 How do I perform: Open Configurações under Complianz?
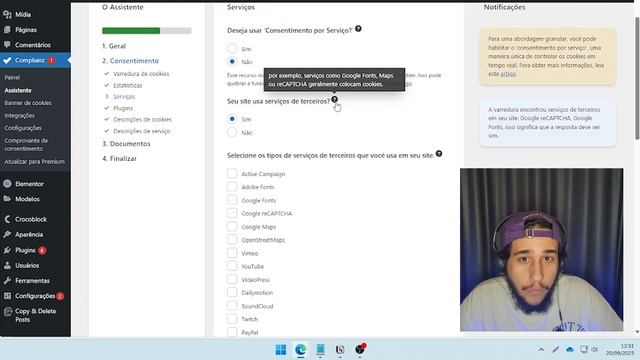[23, 128]
